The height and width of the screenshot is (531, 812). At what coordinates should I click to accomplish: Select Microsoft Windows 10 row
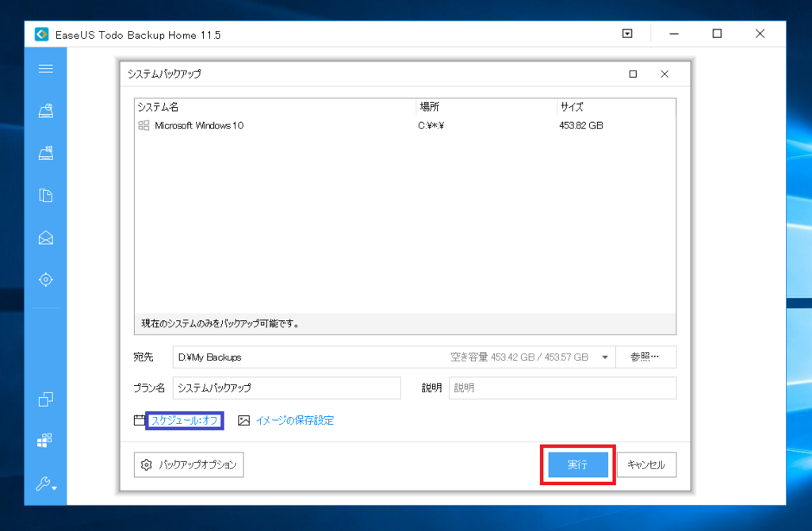click(405, 125)
